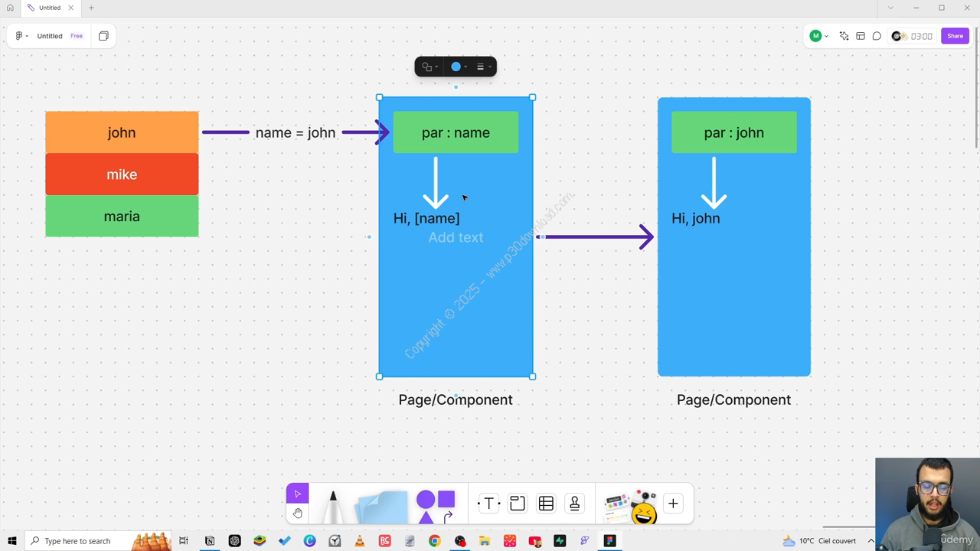Activate the Section tool
Screen dimensions: 980x551
pyautogui.click(x=518, y=504)
